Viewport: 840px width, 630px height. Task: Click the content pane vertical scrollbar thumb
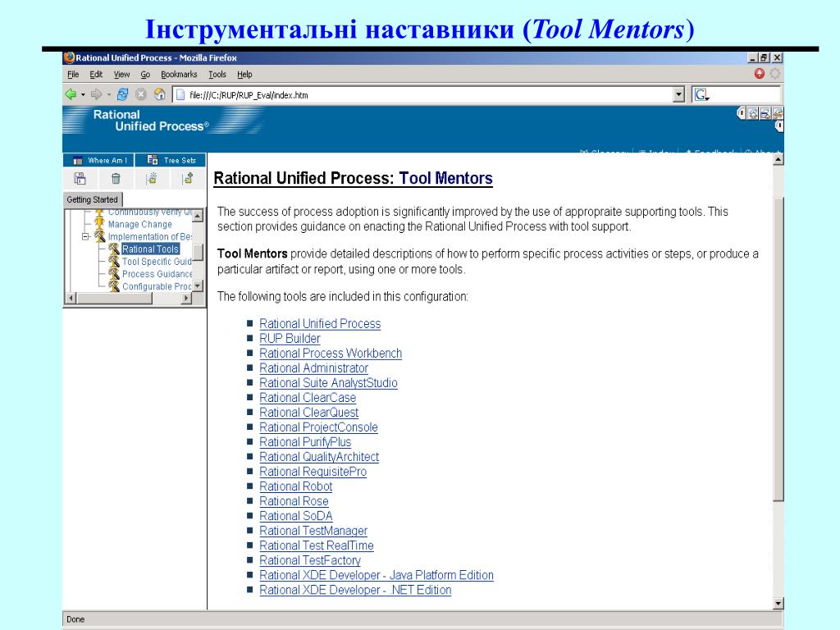point(778,349)
